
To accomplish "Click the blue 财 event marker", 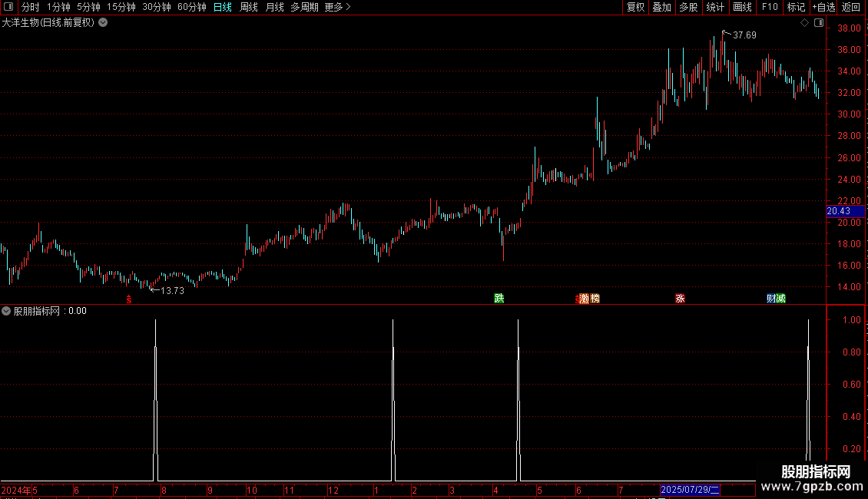I will pyautogui.click(x=771, y=299).
